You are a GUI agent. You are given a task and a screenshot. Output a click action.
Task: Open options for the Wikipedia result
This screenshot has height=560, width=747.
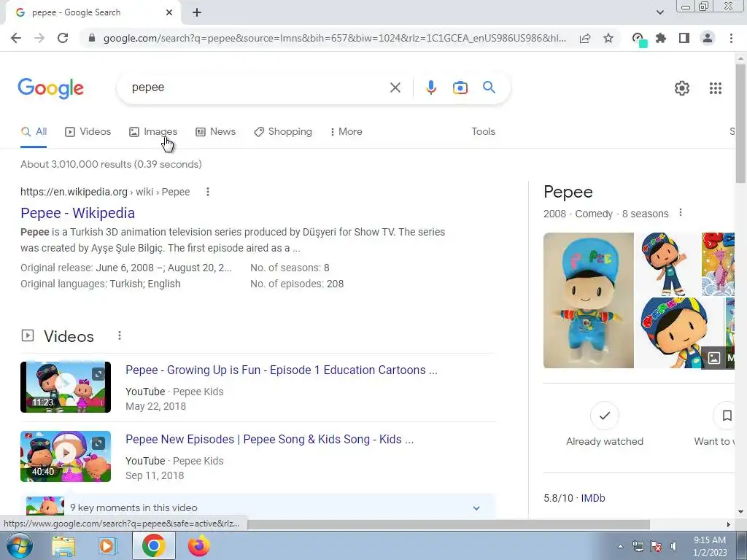[x=208, y=192]
